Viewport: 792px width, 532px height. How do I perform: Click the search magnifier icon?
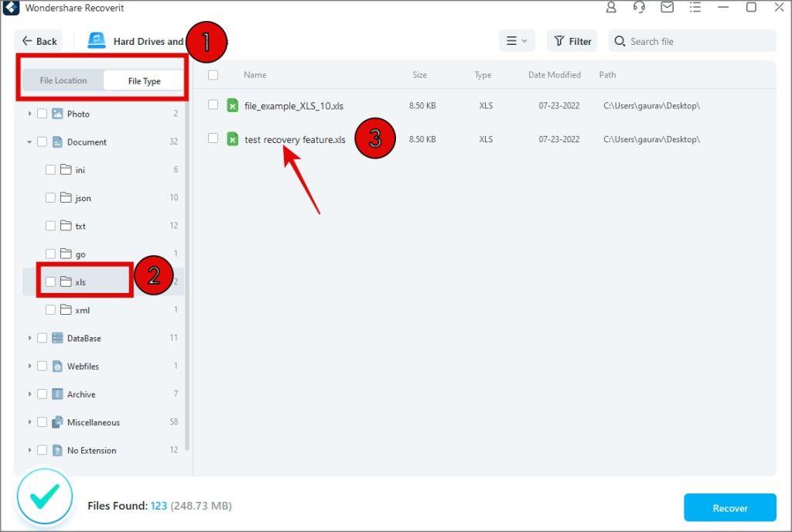[620, 41]
